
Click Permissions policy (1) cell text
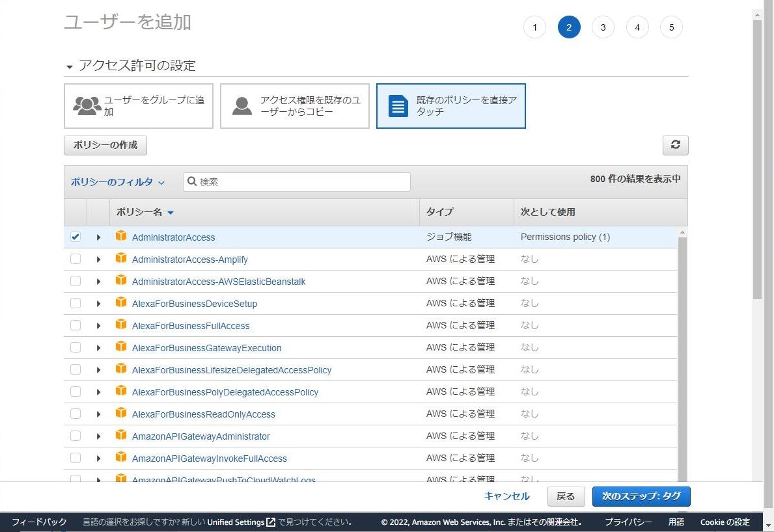(x=565, y=237)
